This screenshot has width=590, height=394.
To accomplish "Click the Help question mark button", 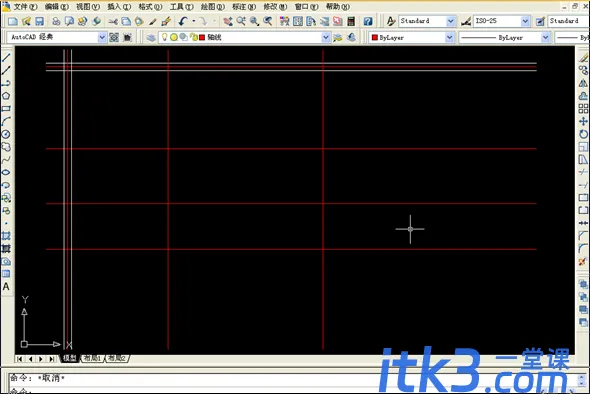I will click(x=368, y=21).
